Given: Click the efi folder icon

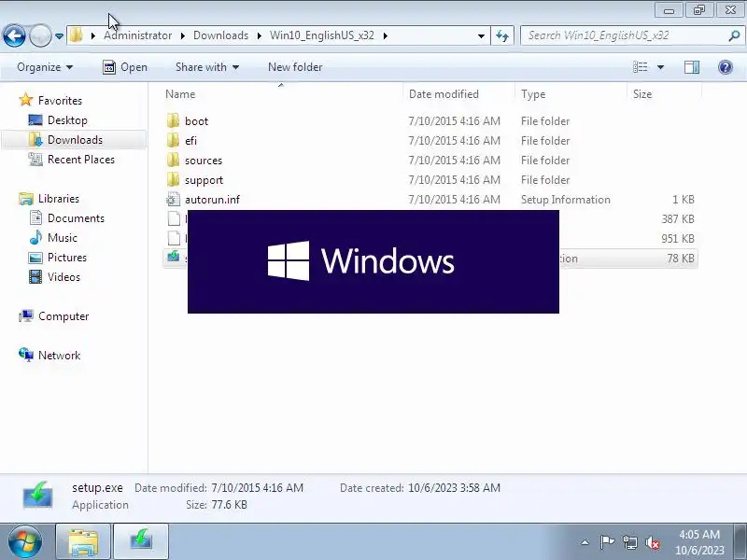Looking at the screenshot, I should point(173,140).
